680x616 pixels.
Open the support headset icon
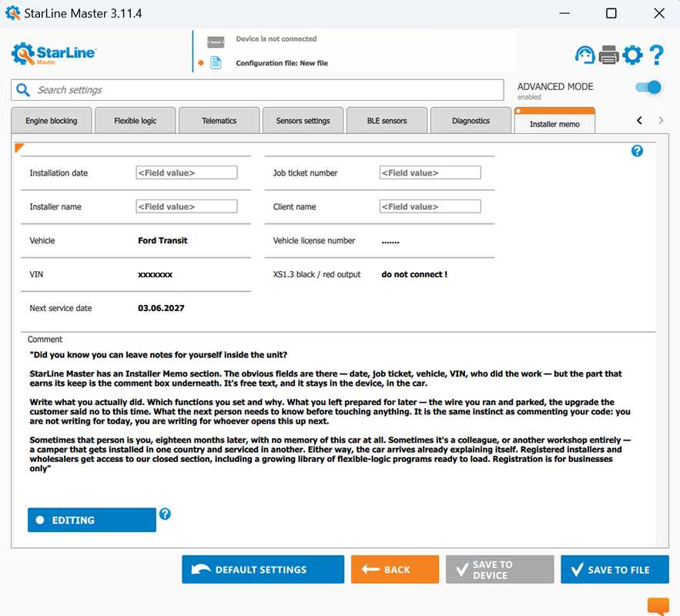pos(585,55)
